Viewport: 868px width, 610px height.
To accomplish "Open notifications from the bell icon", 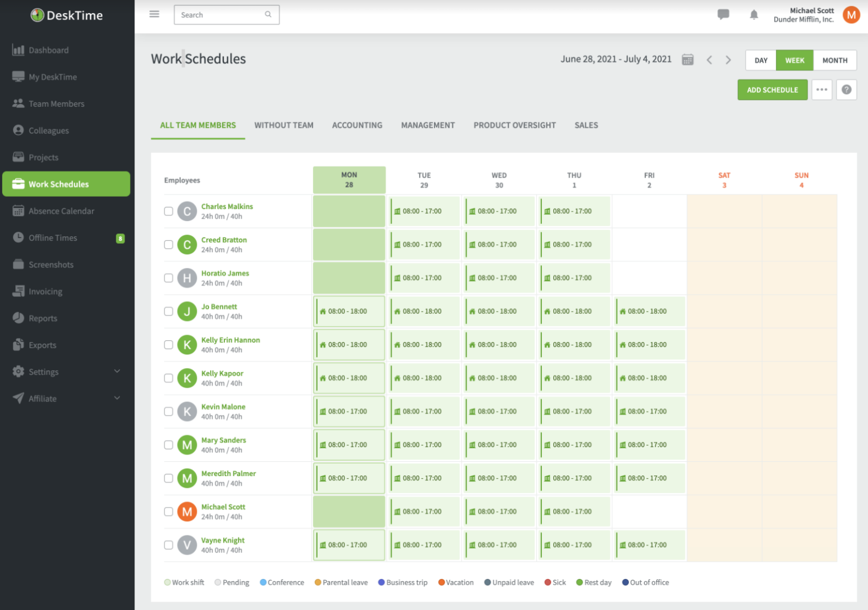I will pyautogui.click(x=754, y=15).
